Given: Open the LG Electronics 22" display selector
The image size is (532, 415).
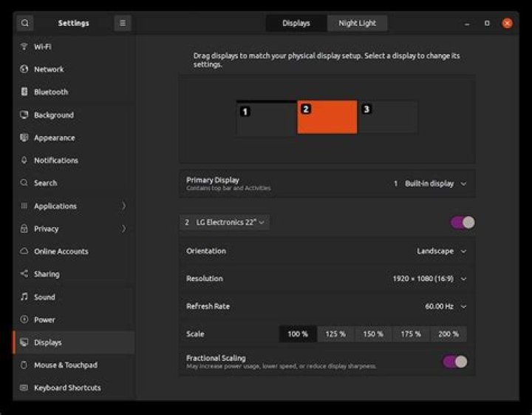Looking at the screenshot, I should [x=225, y=223].
